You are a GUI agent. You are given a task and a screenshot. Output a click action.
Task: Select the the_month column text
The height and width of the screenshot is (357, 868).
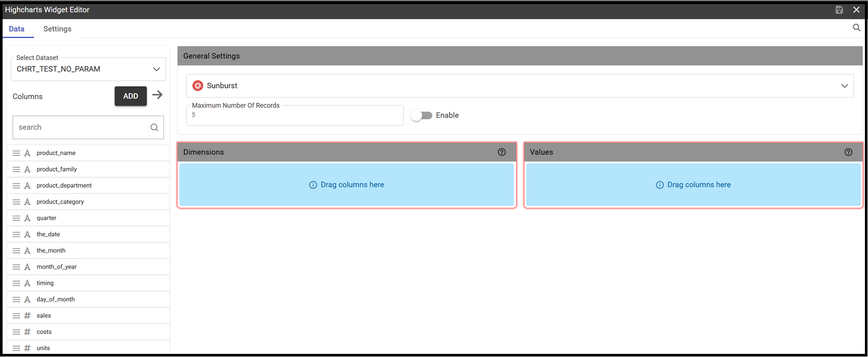(x=51, y=251)
